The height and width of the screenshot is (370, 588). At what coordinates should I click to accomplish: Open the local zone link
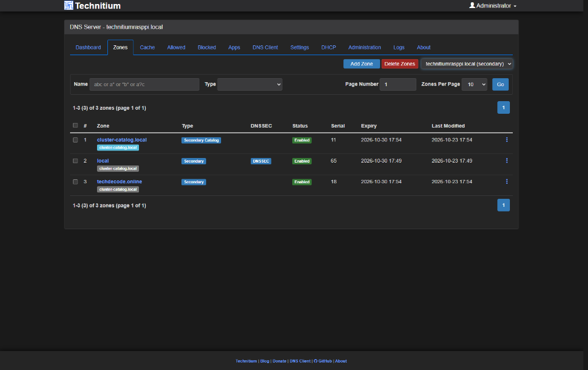103,161
